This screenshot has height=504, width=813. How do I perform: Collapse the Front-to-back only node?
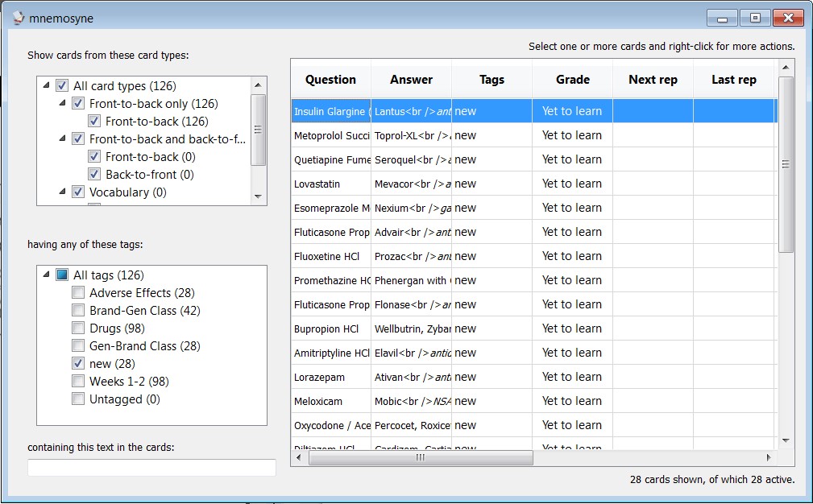62,103
